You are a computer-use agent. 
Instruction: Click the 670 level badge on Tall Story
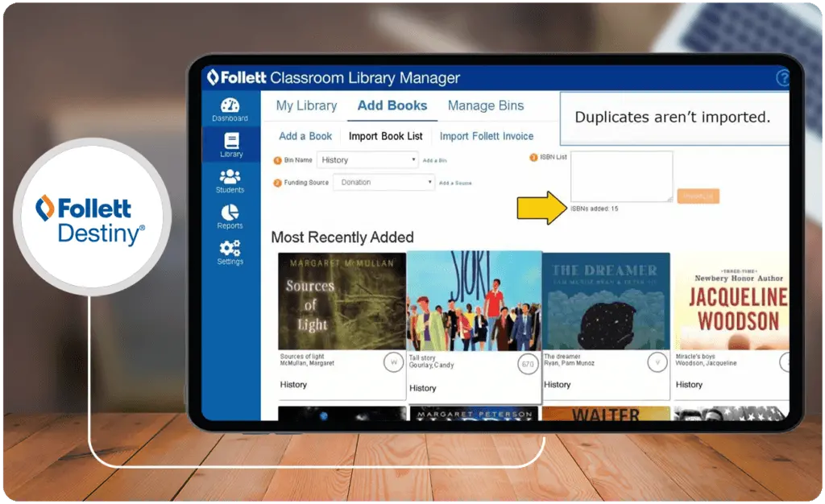pos(528,364)
